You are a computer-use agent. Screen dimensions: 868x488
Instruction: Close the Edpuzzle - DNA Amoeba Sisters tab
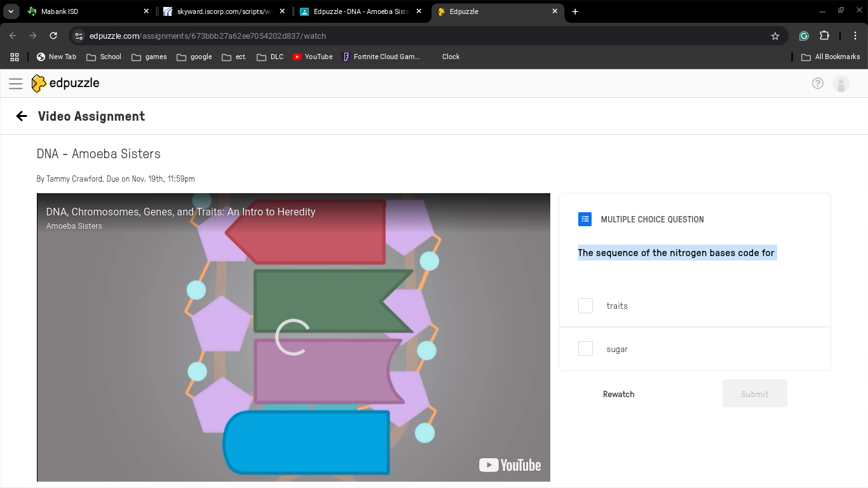click(419, 11)
